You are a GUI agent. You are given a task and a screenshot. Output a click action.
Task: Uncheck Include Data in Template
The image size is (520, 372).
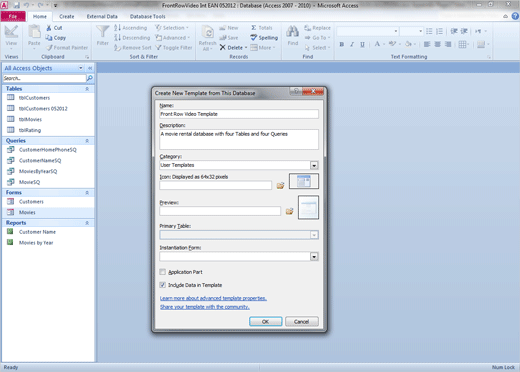click(x=163, y=285)
